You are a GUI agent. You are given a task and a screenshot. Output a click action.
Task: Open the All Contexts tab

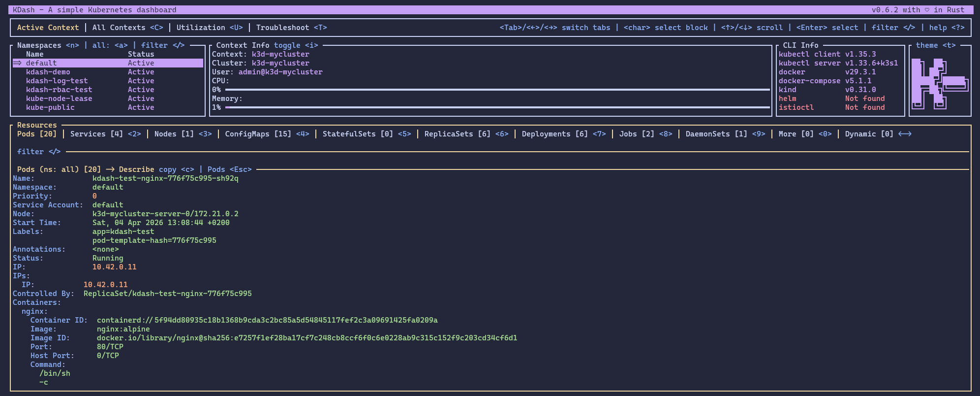pos(127,28)
